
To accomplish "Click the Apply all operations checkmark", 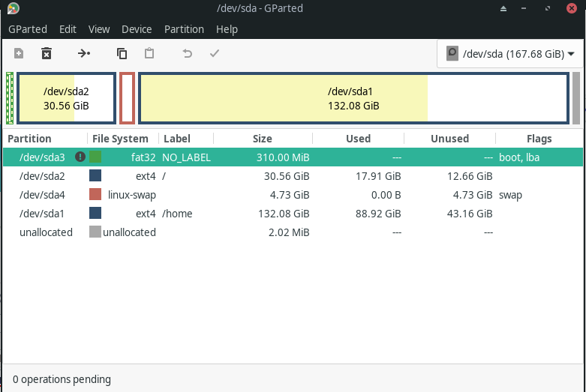I will (215, 53).
